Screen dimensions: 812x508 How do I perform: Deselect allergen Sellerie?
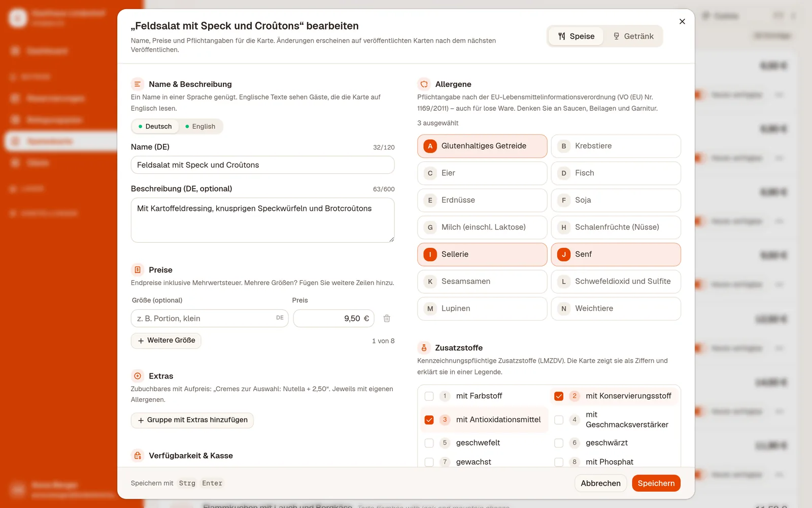point(482,255)
